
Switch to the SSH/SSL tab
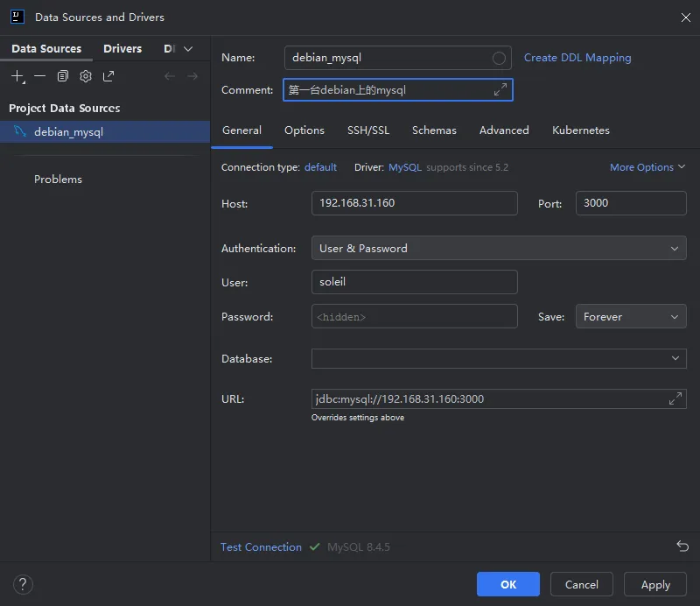coord(368,130)
